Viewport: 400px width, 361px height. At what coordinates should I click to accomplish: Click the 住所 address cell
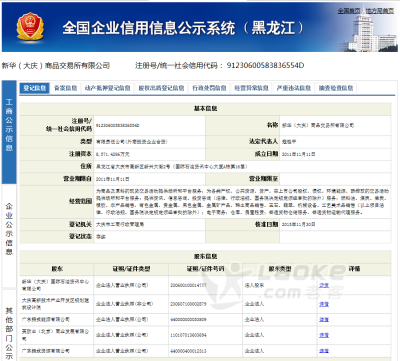242,166
